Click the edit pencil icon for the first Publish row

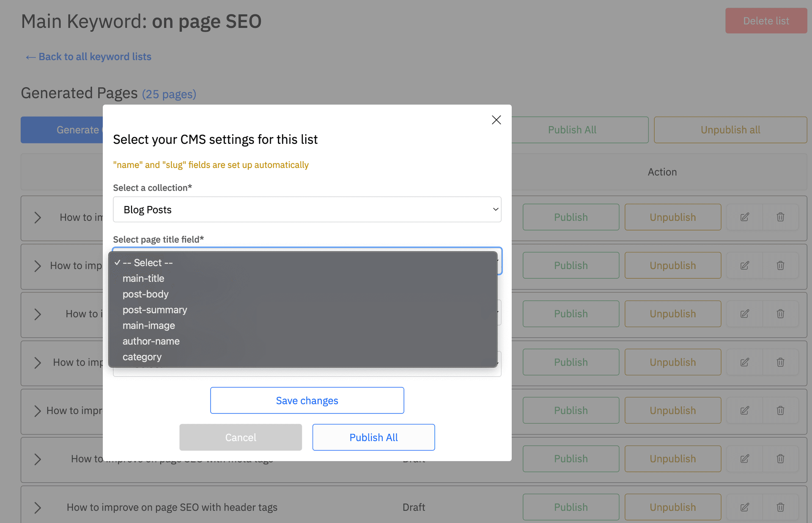[x=744, y=217]
